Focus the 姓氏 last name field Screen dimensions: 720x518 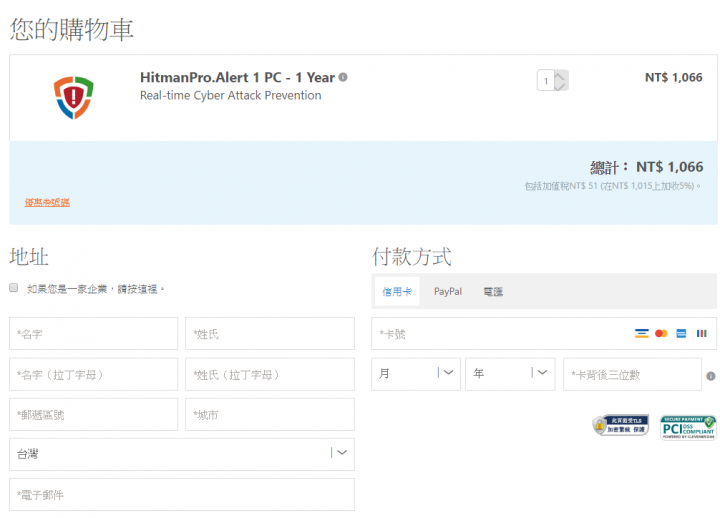coord(270,333)
